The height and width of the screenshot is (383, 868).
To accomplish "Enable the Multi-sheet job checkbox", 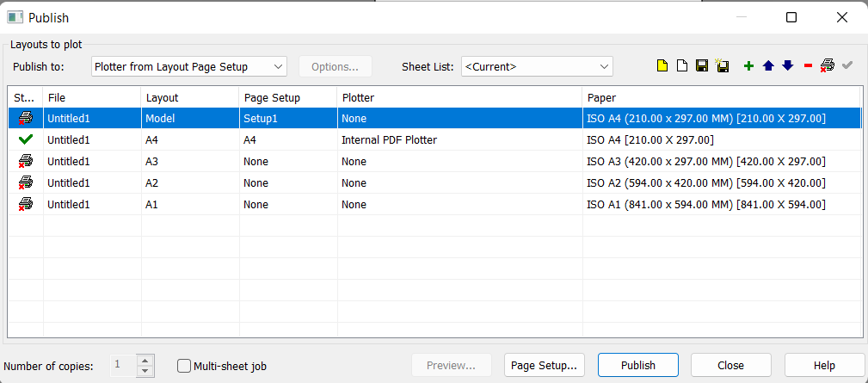I will point(184,366).
